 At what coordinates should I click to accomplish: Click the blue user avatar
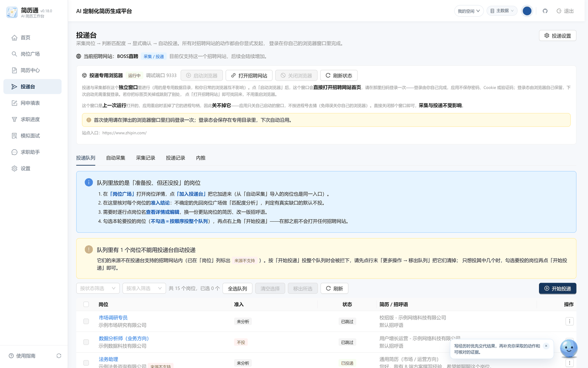point(527,11)
